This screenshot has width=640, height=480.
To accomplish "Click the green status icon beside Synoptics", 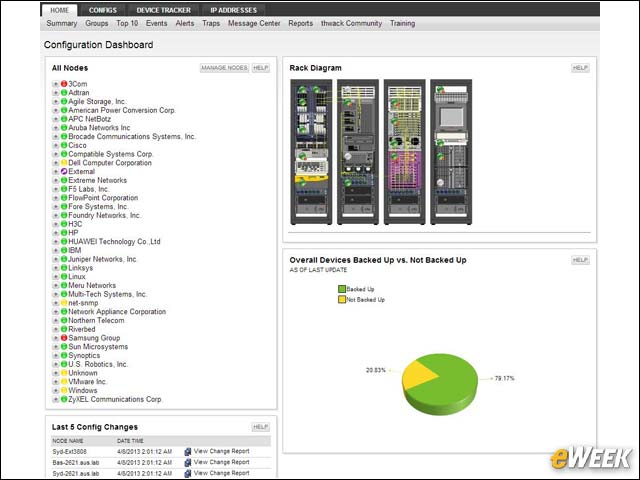I will pyautogui.click(x=64, y=356).
